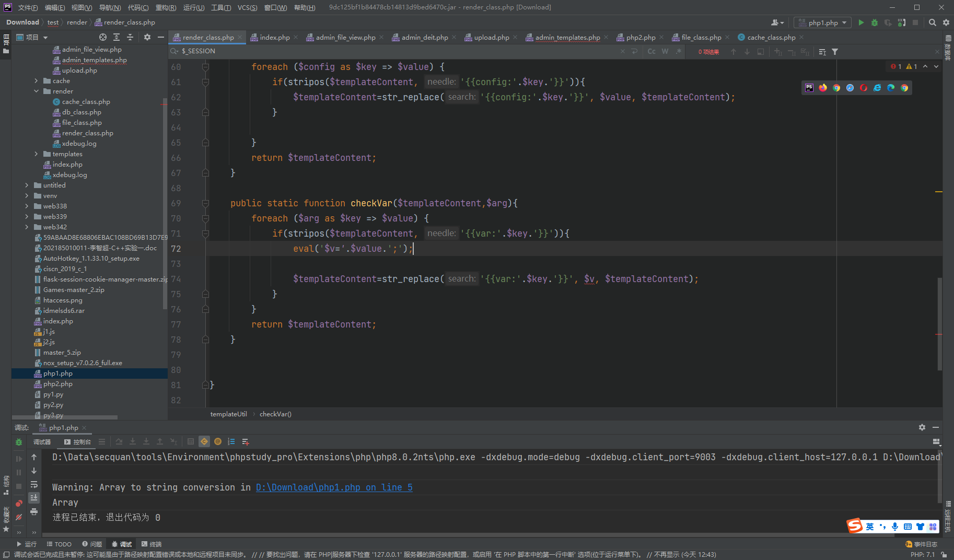Toggle listening for PHP debug connections
Viewport: 954px width, 560px height.
click(902, 22)
